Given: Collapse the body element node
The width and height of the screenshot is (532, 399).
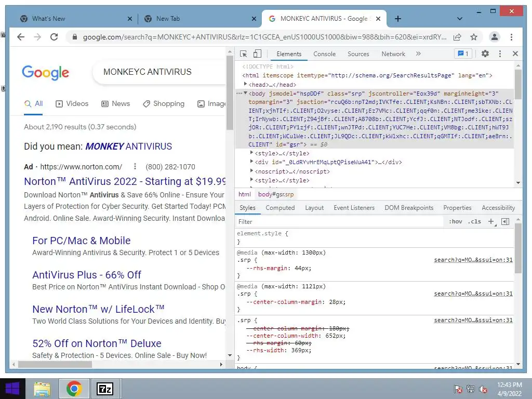Looking at the screenshot, I should point(245,93).
